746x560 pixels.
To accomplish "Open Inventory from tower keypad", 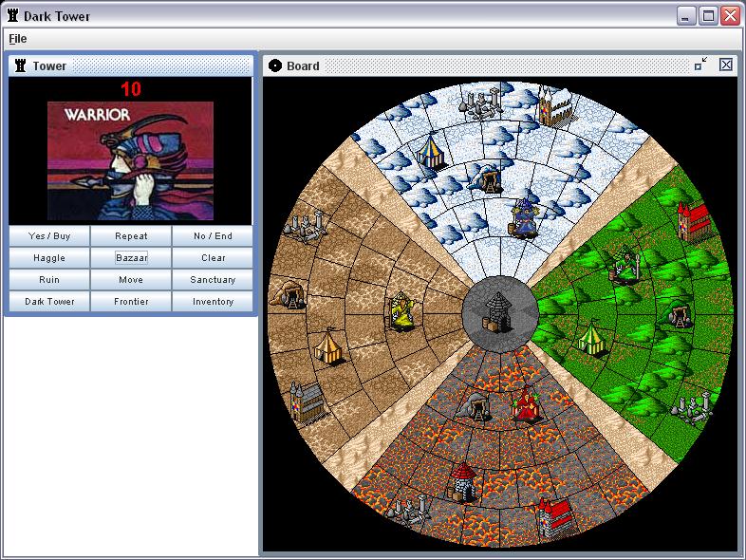I will [x=213, y=302].
